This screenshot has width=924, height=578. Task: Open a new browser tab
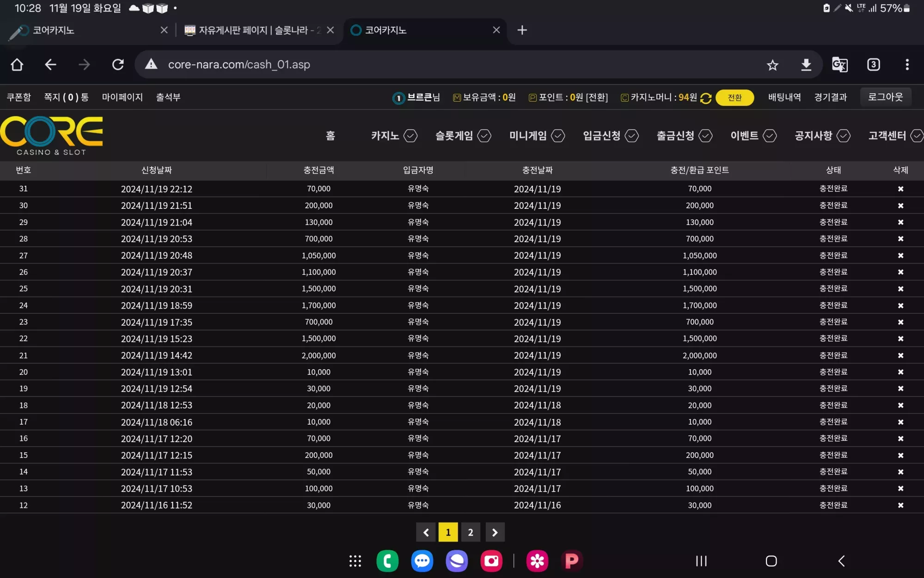pyautogui.click(x=522, y=30)
